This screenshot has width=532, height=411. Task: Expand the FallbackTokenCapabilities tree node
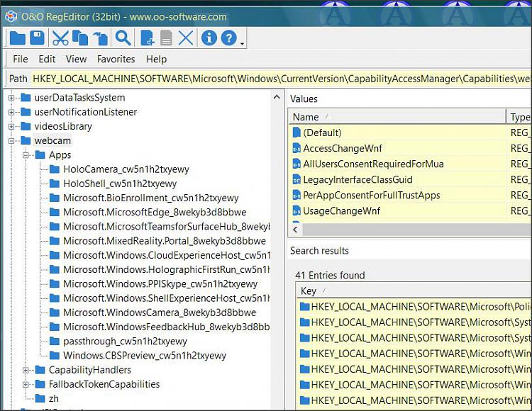point(26,384)
